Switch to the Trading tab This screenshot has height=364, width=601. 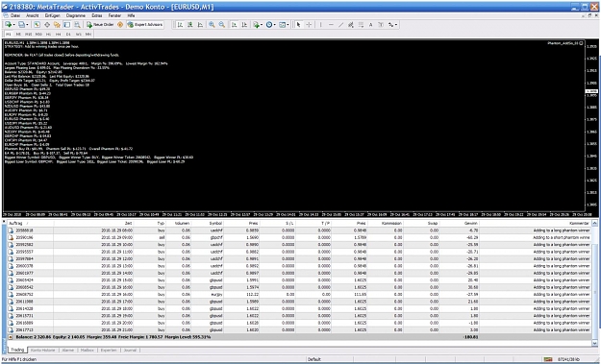pyautogui.click(x=17, y=350)
